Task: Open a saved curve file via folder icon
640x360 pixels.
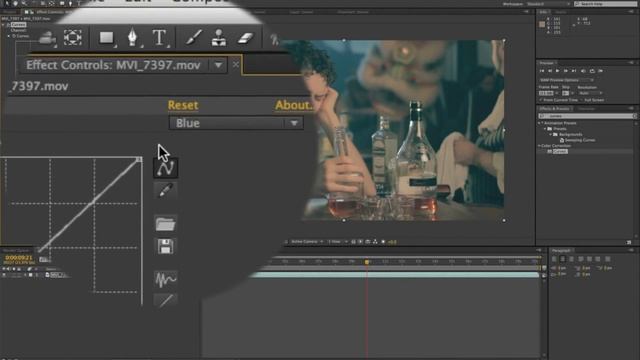Action: tap(165, 223)
